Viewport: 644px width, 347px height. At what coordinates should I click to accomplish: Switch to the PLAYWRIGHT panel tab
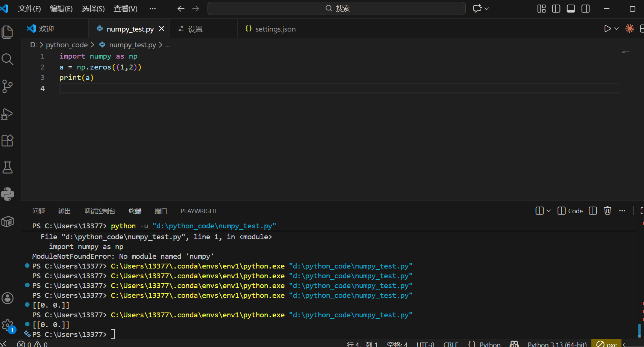click(x=199, y=211)
